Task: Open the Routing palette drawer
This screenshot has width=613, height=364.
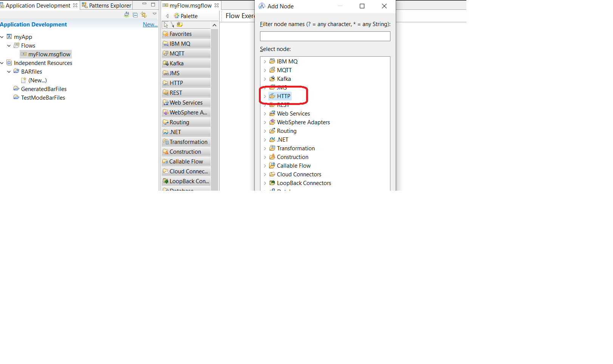Action: pos(186,122)
